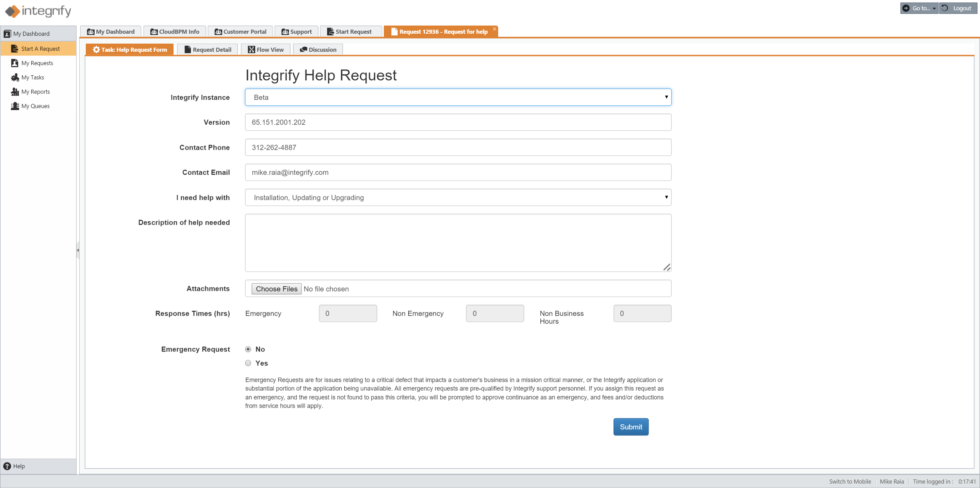Image resolution: width=980 pixels, height=488 pixels.
Task: Open the Request Detail subtab
Action: point(208,49)
